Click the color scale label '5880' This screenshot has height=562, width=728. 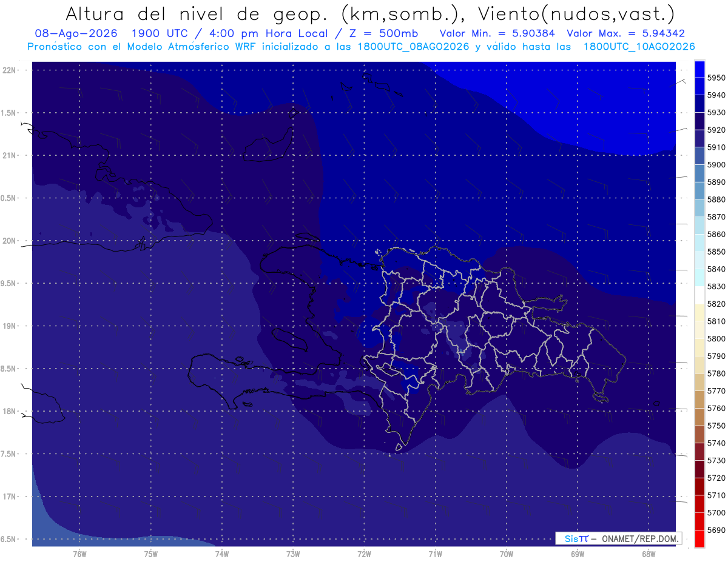716,199
